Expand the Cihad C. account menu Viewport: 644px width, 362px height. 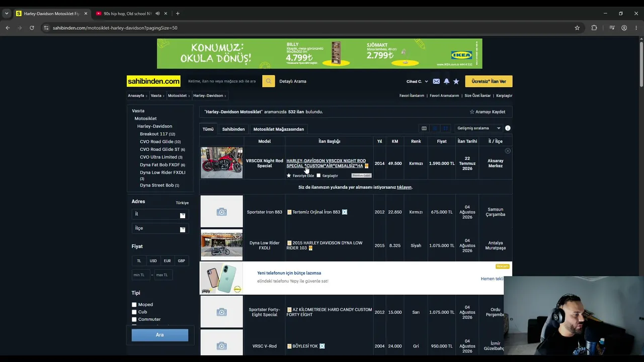click(417, 81)
